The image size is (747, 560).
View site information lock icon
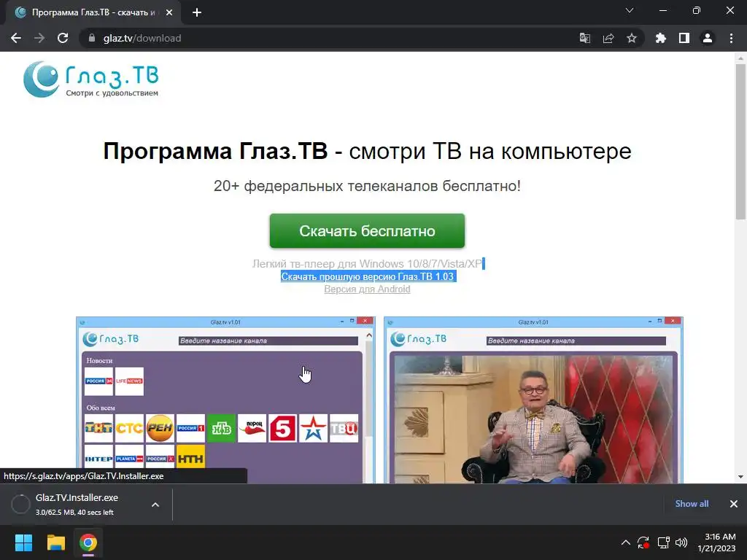click(x=92, y=38)
